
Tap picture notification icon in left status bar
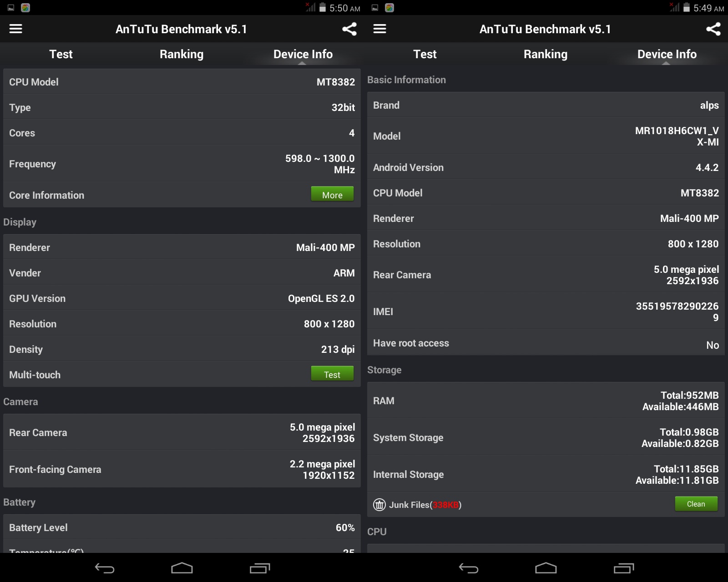point(11,8)
